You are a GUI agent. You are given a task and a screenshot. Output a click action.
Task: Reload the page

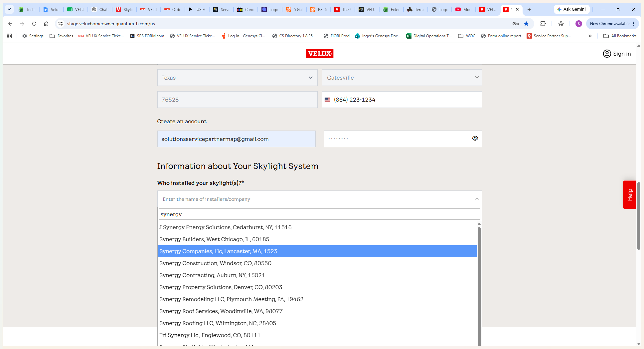[x=34, y=24]
